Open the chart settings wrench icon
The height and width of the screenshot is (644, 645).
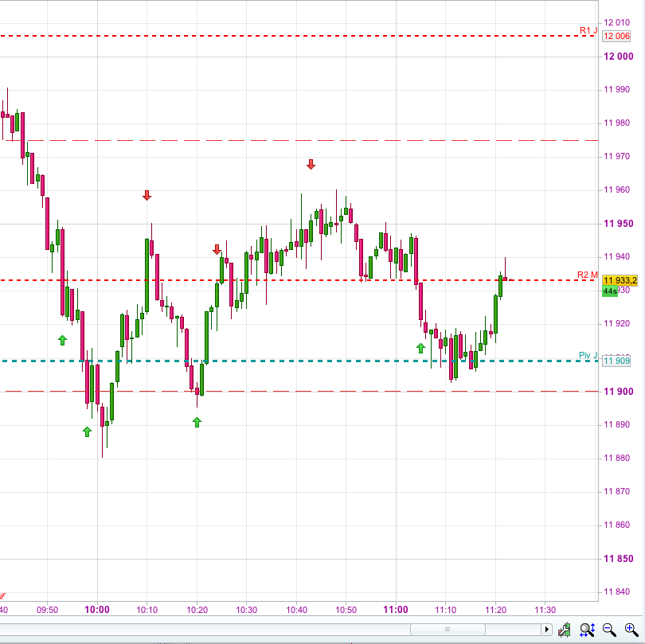tap(565, 630)
